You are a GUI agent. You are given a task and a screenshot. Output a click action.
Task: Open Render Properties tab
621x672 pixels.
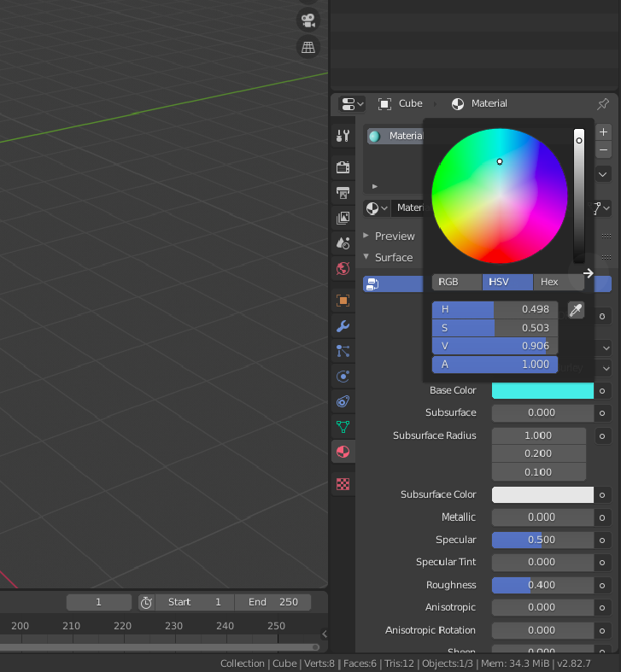coord(343,167)
